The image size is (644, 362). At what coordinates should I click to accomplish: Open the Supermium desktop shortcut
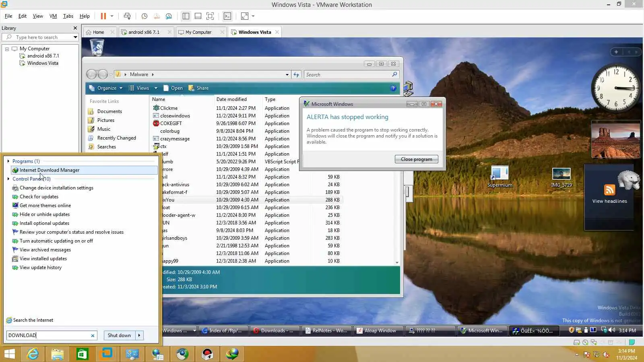[500, 177]
